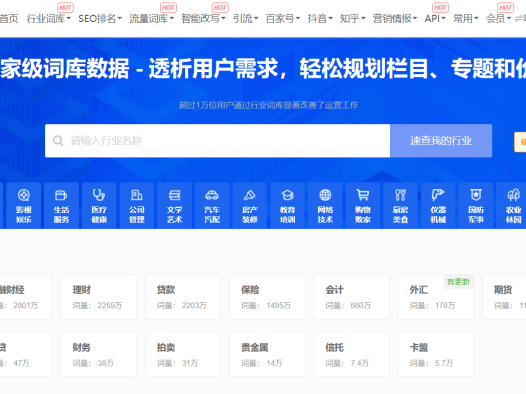Open the 信托 word library card
526x394 pixels.
click(352, 354)
